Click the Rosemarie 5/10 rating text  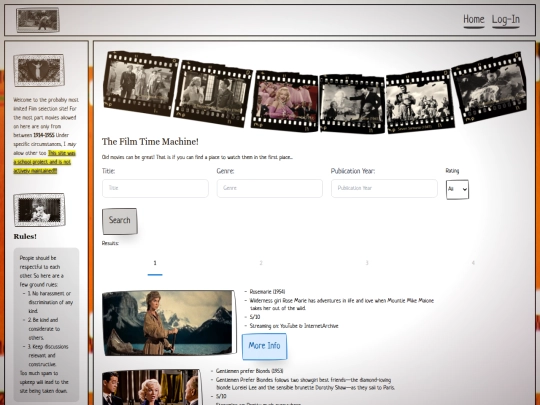click(x=255, y=317)
